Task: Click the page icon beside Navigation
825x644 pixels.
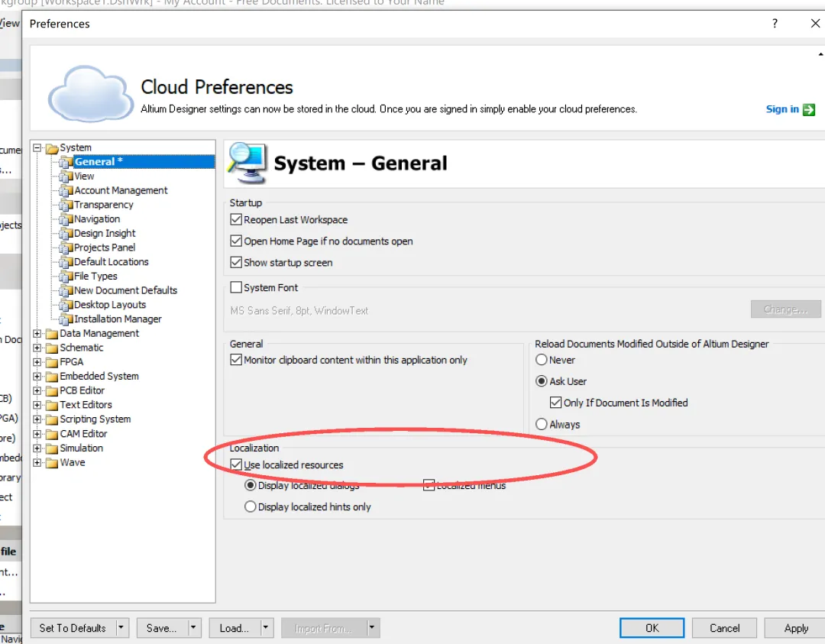Action: (x=66, y=219)
